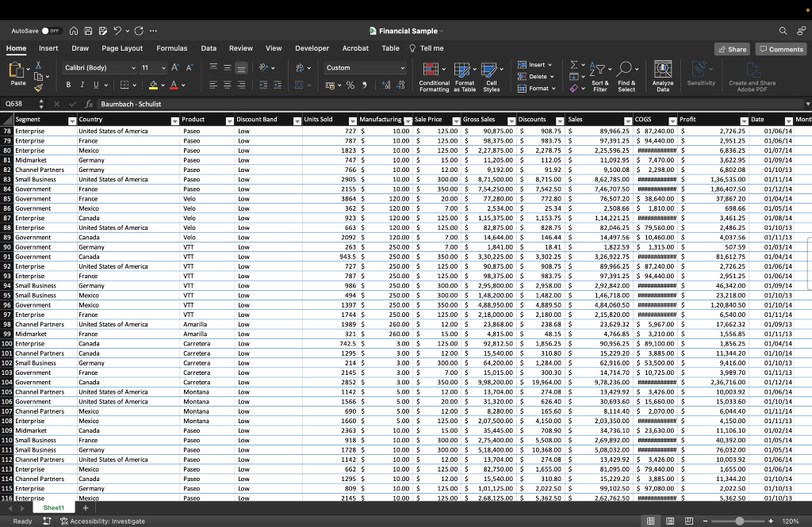
Task: Open the Country column filter dropdown
Action: 174,120
